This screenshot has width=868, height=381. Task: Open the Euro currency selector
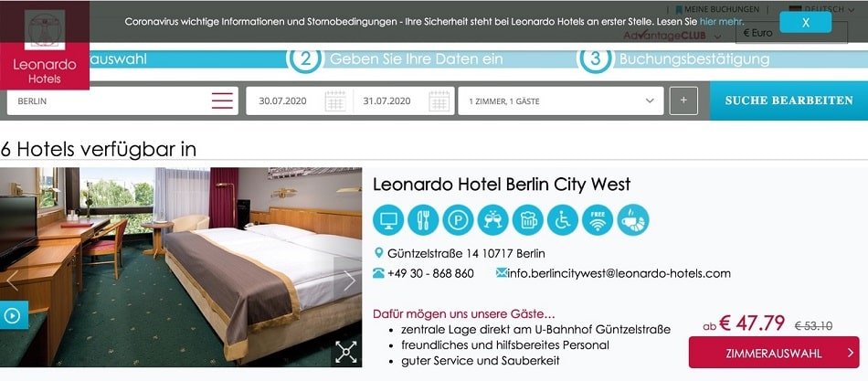pyautogui.click(x=791, y=33)
